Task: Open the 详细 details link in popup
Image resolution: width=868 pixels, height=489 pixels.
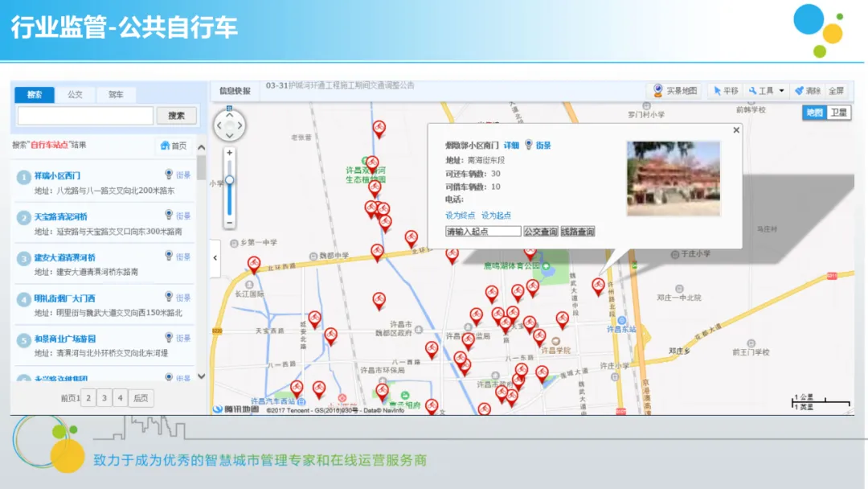Action: [511, 145]
